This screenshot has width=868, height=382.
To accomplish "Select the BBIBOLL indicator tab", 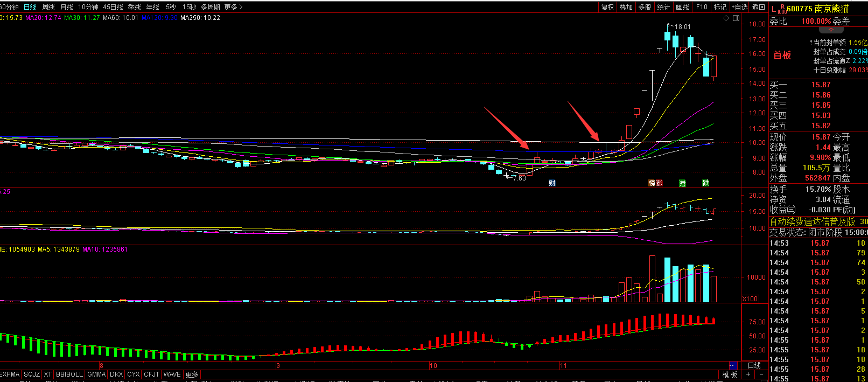I will (69, 374).
